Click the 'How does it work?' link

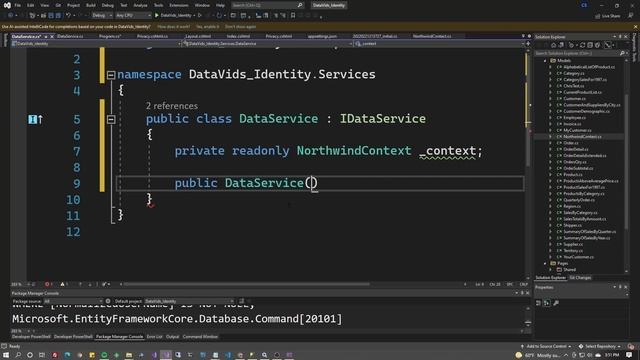coord(173,27)
